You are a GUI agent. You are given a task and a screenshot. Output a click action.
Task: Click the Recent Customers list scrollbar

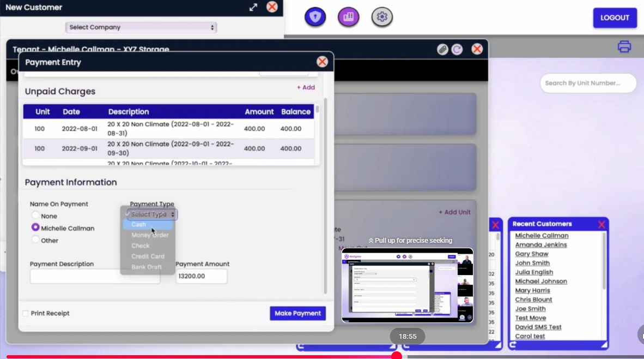(x=604, y=261)
